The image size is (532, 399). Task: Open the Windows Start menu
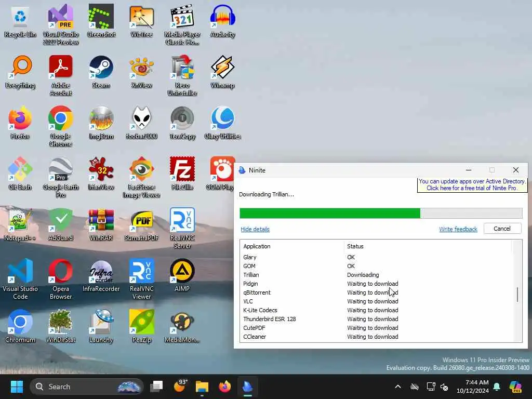click(x=17, y=387)
